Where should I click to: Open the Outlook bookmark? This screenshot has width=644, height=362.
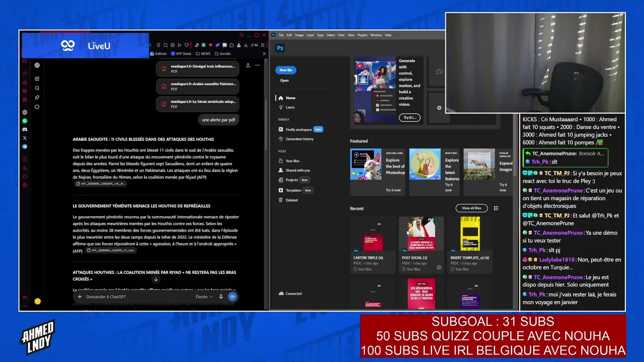click(157, 54)
